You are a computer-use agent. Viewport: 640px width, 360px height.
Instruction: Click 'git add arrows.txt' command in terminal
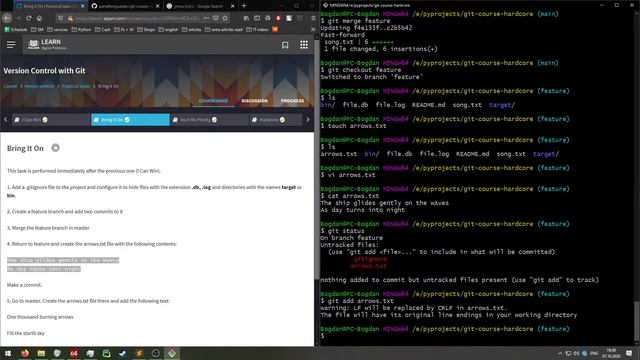coord(360,301)
